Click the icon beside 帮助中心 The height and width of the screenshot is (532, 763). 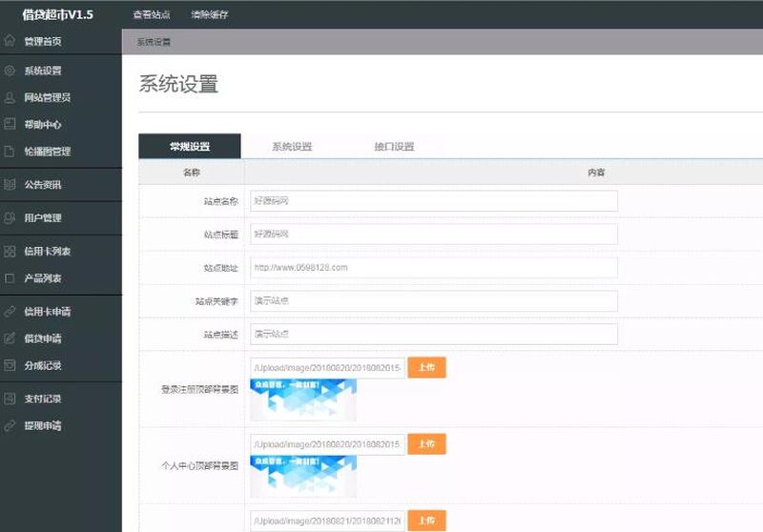[10, 124]
